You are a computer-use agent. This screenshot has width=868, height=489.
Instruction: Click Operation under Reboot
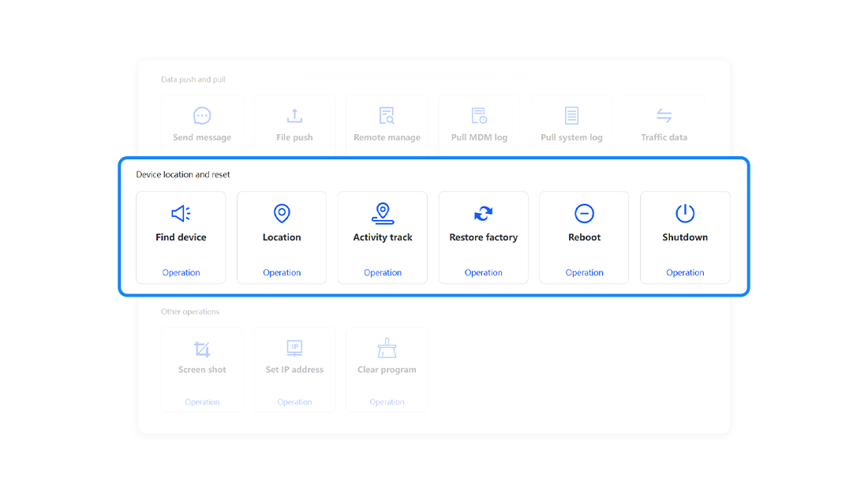[x=584, y=273]
